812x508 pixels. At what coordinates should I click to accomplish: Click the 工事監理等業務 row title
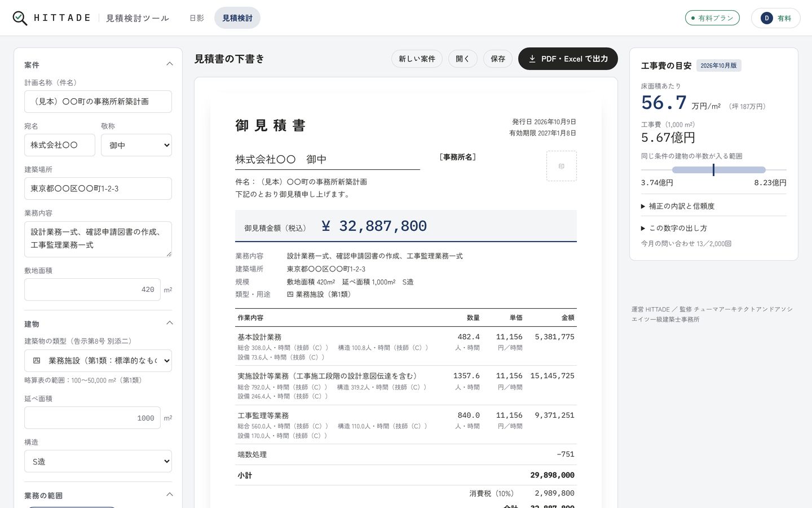click(263, 415)
